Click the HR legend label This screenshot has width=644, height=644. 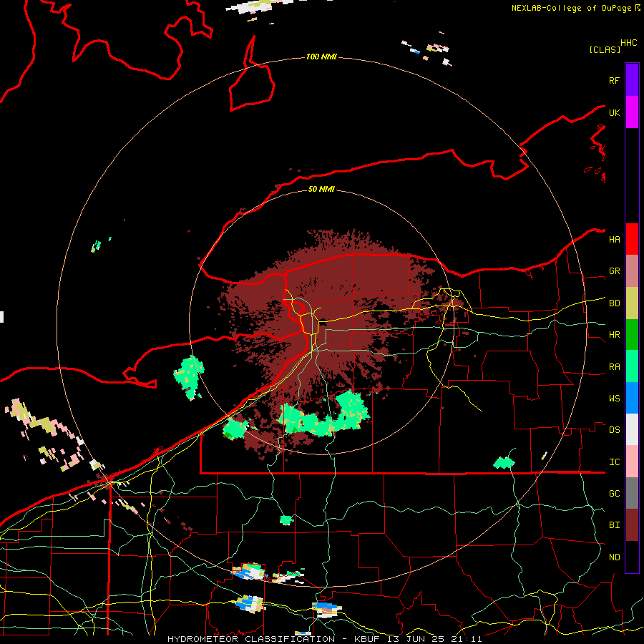[x=614, y=335]
